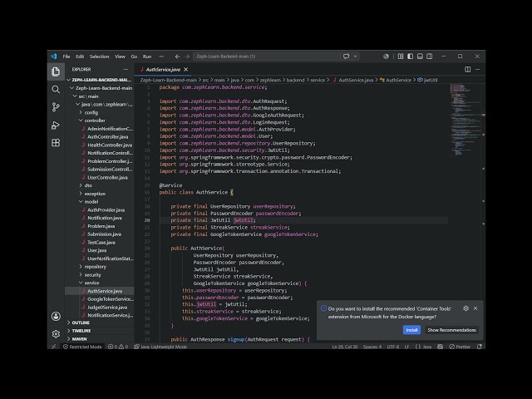Screen dimensions: 532x399
Task: Open the Selection menu
Action: click(x=100, y=57)
